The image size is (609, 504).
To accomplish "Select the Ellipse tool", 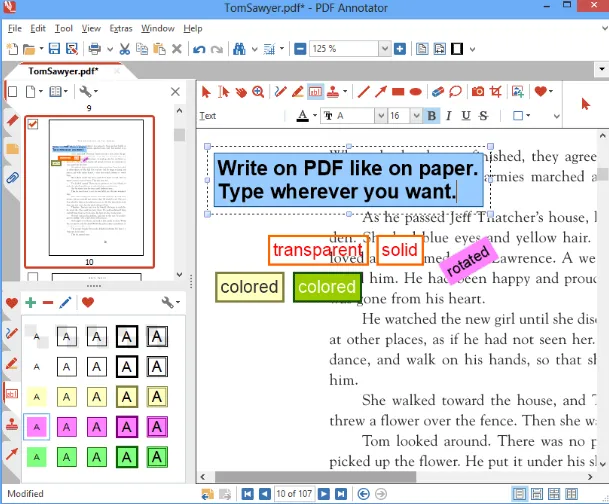I will (x=416, y=92).
